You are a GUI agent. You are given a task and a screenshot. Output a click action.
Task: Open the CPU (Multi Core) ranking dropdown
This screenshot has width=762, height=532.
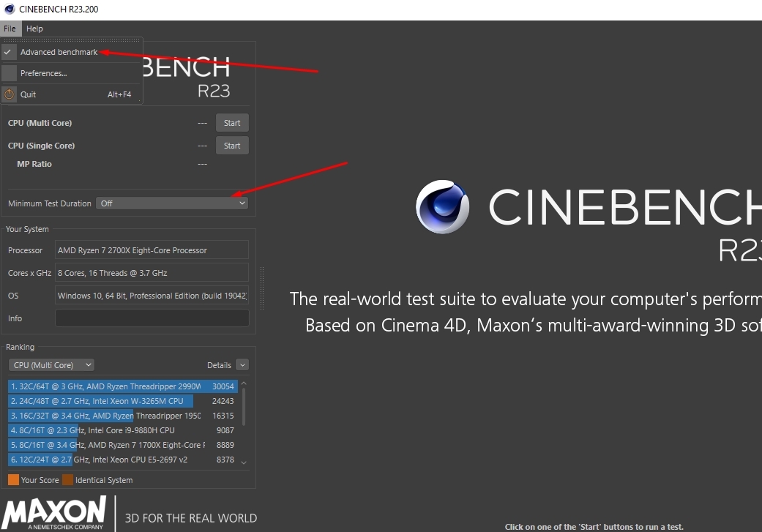tap(51, 365)
